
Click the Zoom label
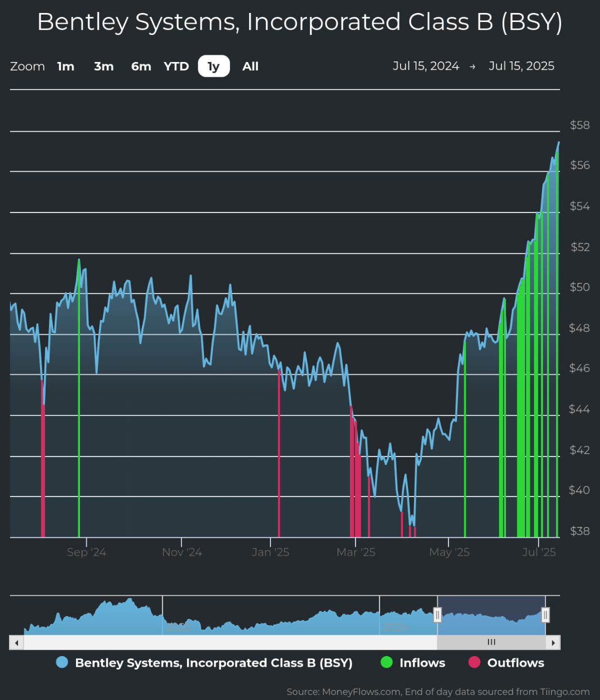(x=28, y=67)
